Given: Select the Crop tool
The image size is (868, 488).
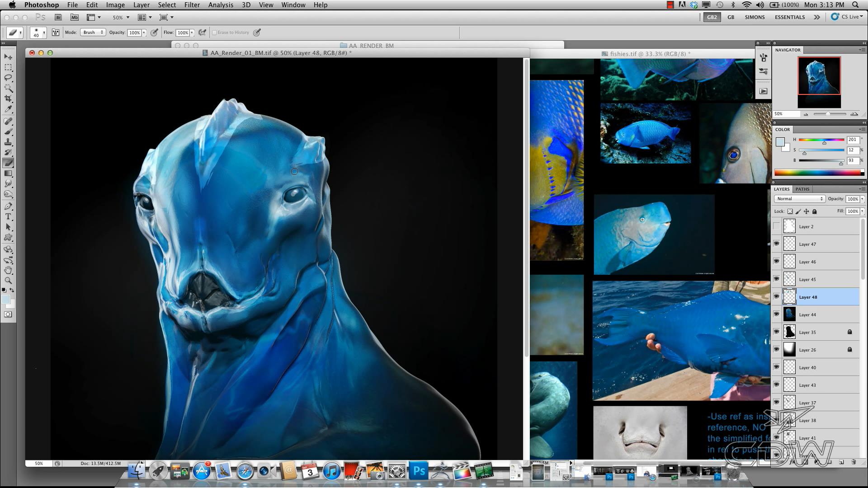Looking at the screenshot, I should (8, 99).
